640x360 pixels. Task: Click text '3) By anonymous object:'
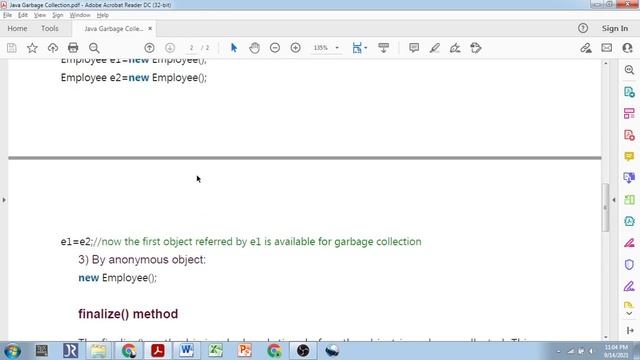(142, 260)
